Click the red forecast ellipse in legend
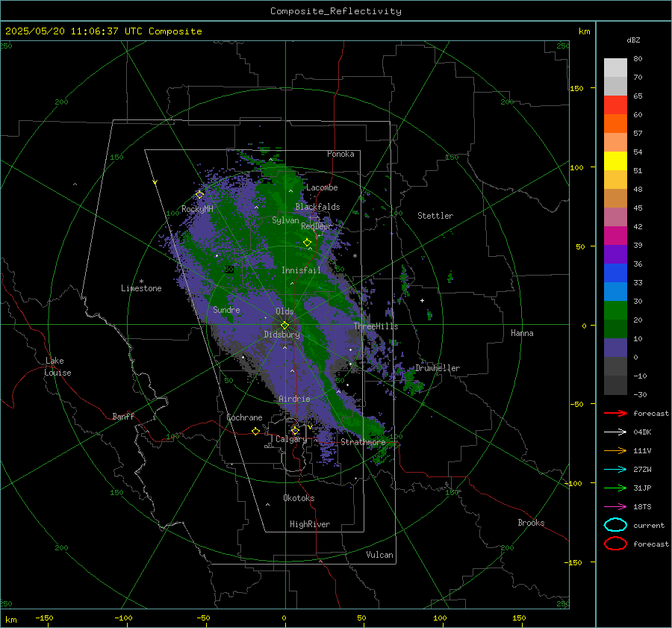The height and width of the screenshot is (628, 672). click(615, 544)
